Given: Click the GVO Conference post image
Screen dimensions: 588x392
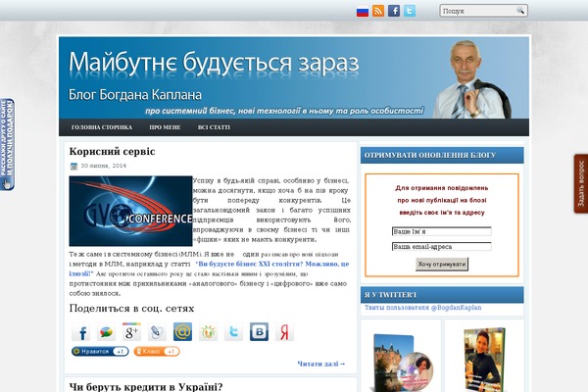Looking at the screenshot, I should [130, 212].
